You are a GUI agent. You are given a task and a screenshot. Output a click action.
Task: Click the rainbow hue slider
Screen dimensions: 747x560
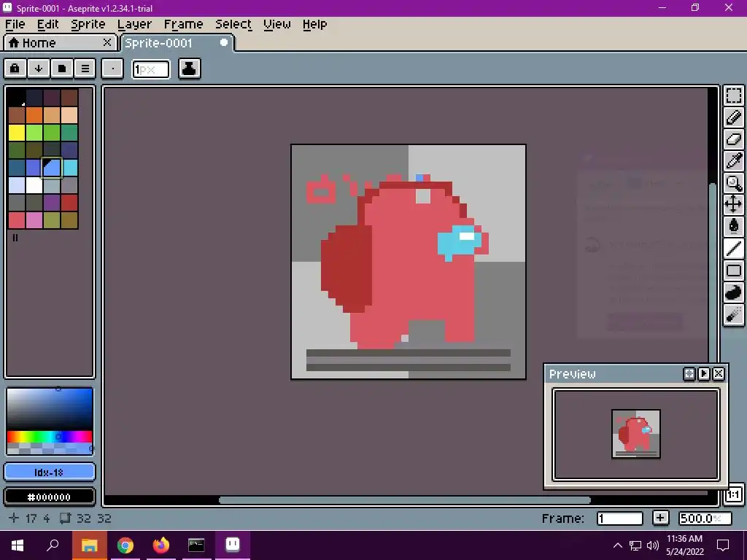click(50, 437)
